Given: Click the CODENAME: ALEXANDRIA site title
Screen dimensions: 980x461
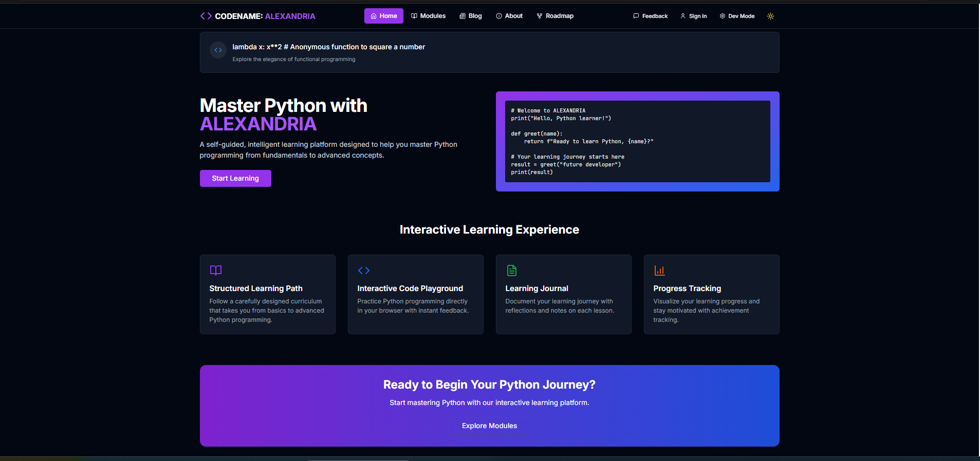Looking at the screenshot, I should (265, 16).
